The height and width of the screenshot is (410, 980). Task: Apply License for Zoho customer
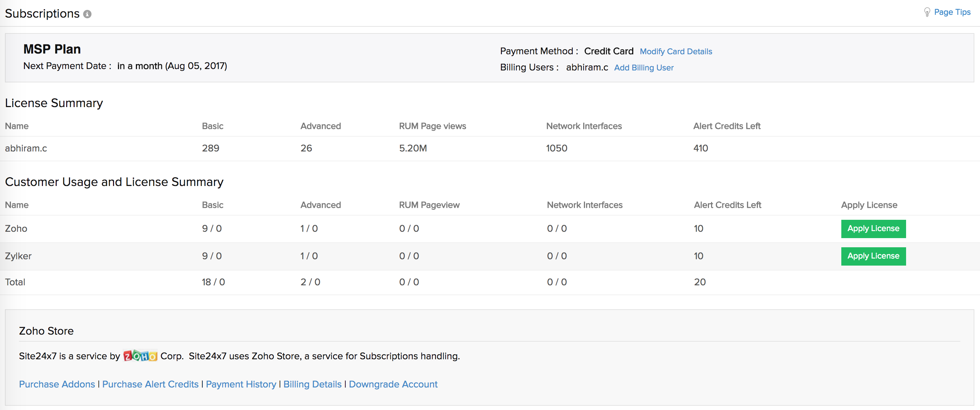[873, 228]
